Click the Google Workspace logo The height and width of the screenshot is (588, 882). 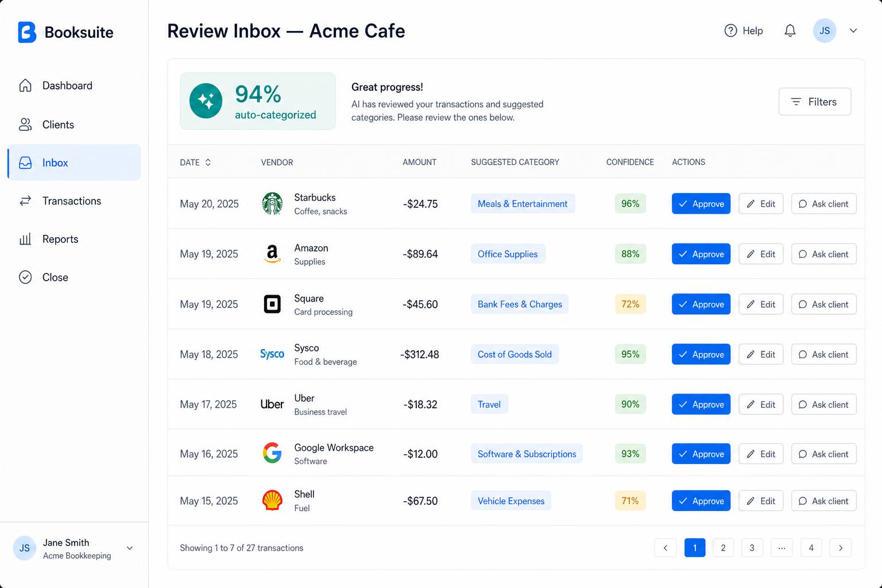pyautogui.click(x=272, y=454)
